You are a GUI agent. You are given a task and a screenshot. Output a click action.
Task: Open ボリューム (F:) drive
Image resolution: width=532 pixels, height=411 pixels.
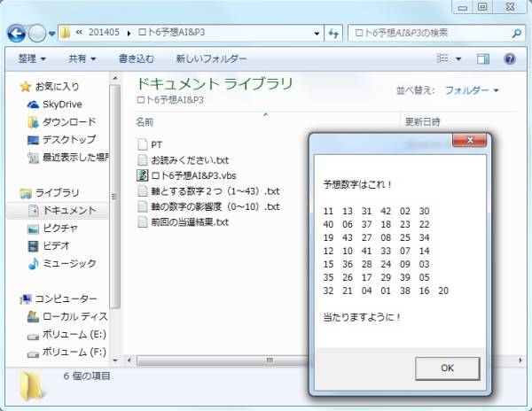coord(66,352)
